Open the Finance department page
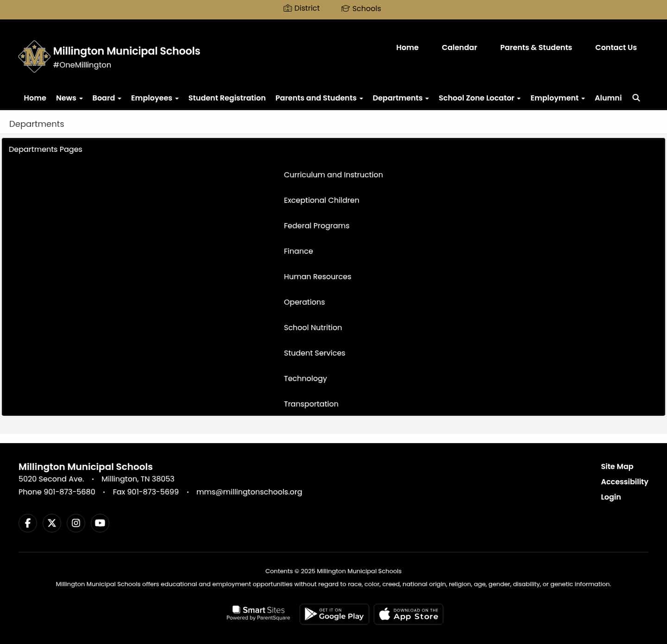This screenshot has width=667, height=644. tap(298, 251)
